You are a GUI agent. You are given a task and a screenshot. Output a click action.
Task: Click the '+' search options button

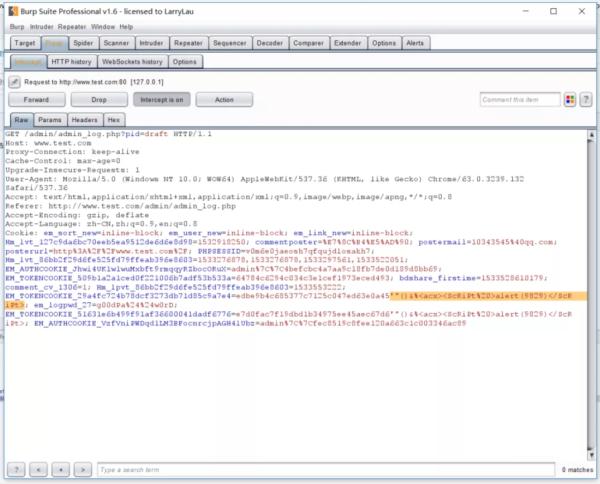pyautogui.click(x=63, y=469)
